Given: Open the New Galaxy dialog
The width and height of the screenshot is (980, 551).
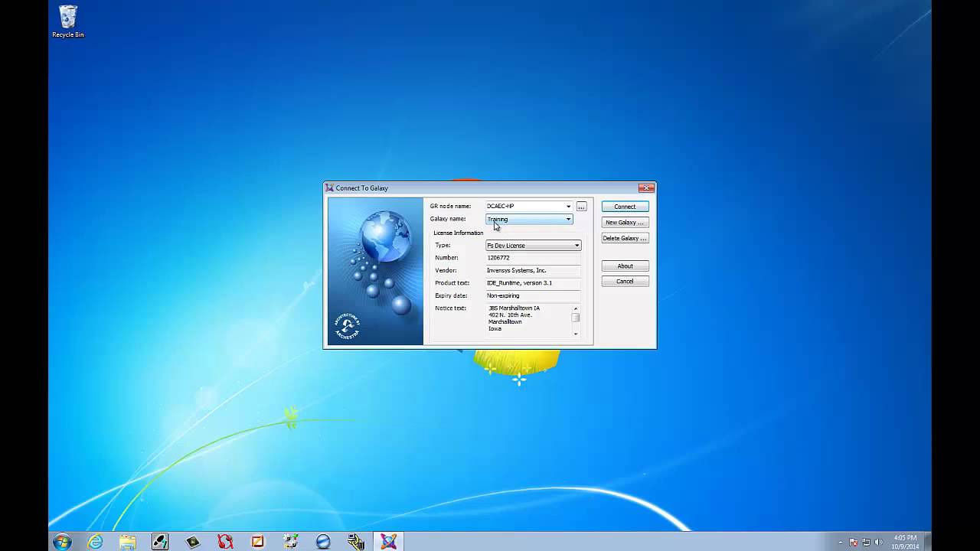Looking at the screenshot, I should 625,223.
